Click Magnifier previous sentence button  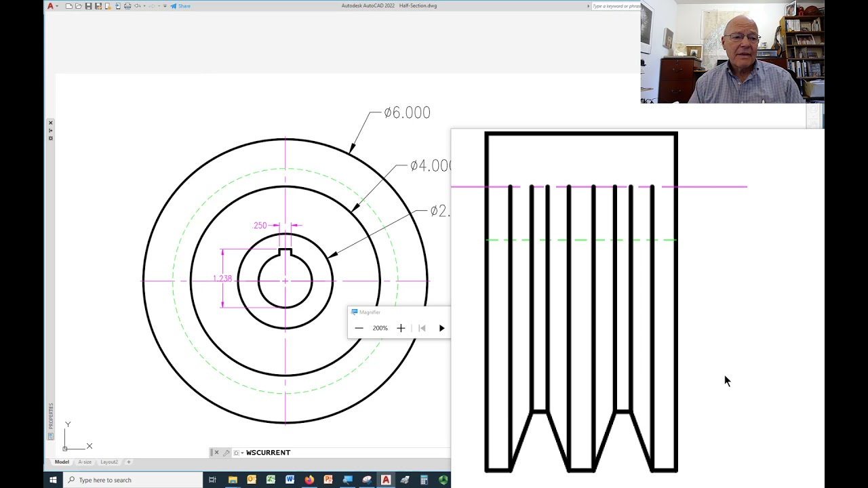(x=422, y=328)
